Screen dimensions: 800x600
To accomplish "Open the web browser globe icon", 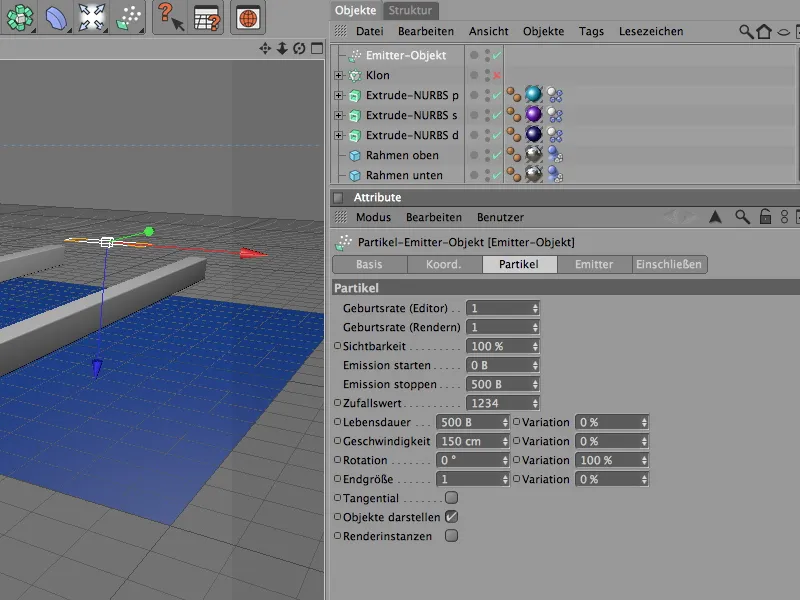I will click(246, 17).
